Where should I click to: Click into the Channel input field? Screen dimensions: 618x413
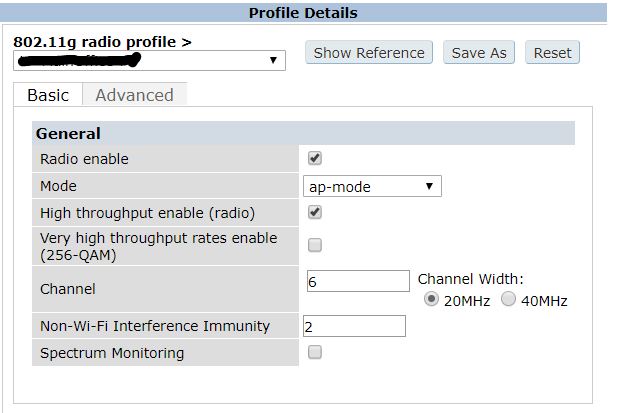click(357, 281)
